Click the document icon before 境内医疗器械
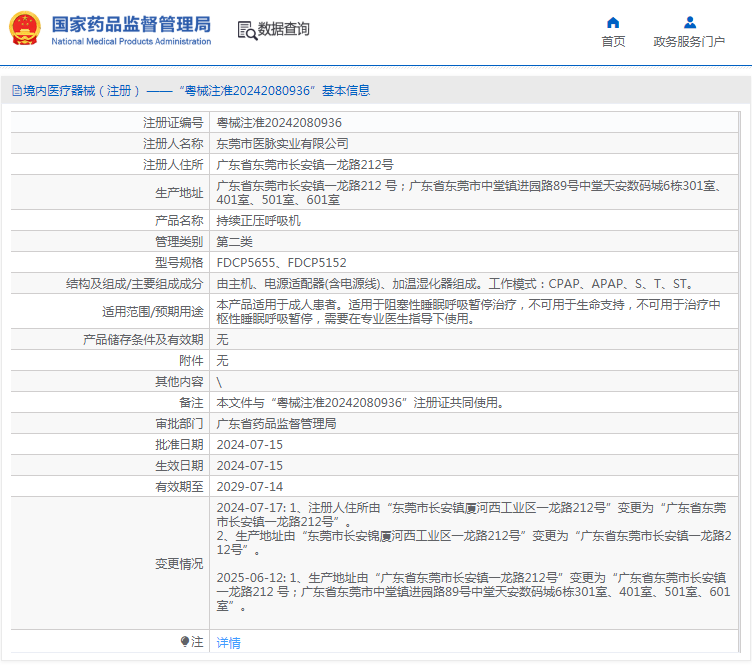752x669 pixels. pyautogui.click(x=17, y=91)
